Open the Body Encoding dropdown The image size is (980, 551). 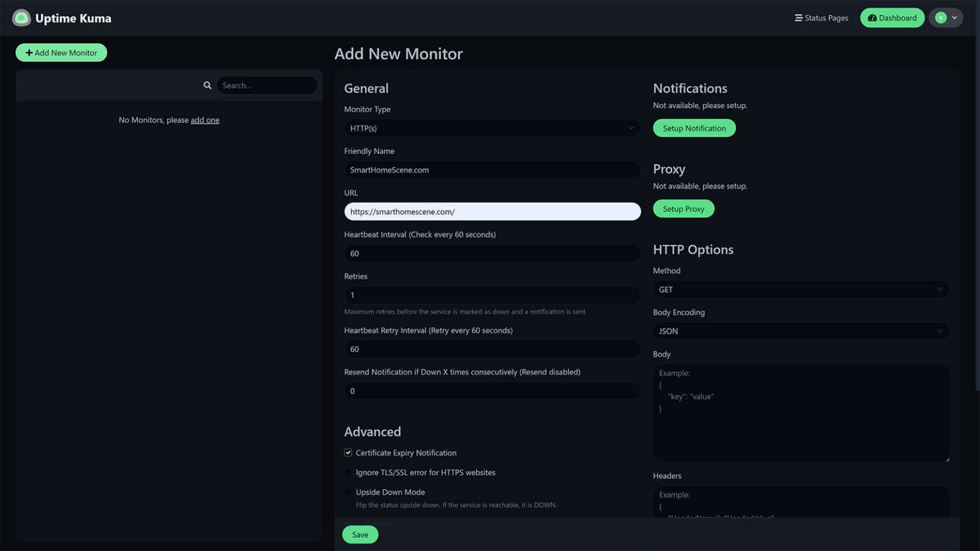pyautogui.click(x=801, y=330)
